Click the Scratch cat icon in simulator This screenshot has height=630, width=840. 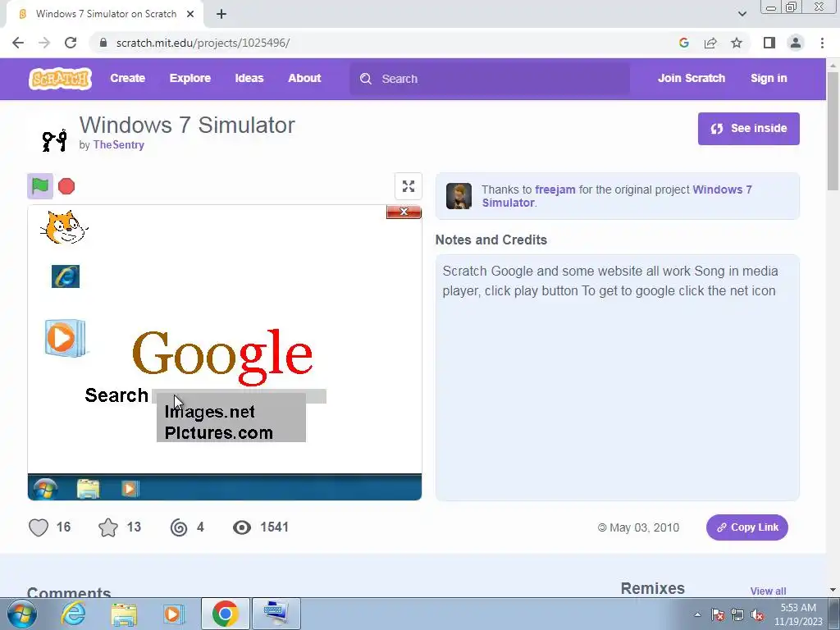tap(64, 227)
